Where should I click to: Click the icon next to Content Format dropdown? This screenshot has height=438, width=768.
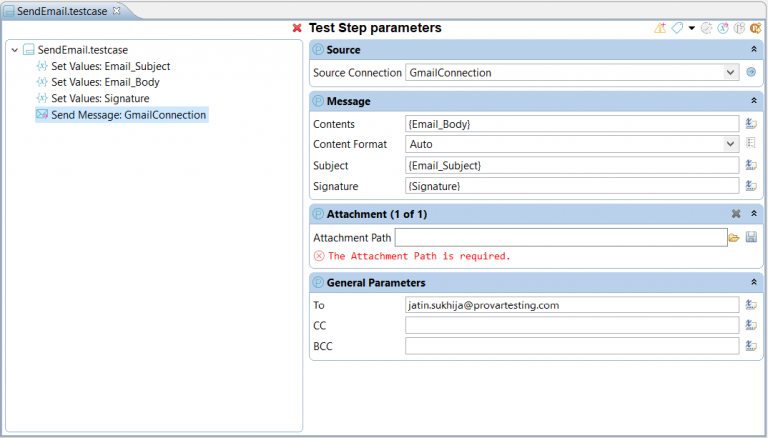751,143
